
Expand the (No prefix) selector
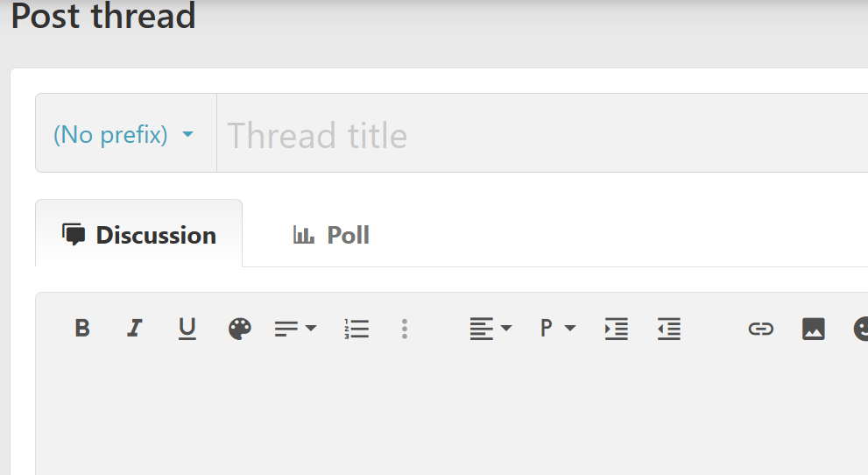123,135
